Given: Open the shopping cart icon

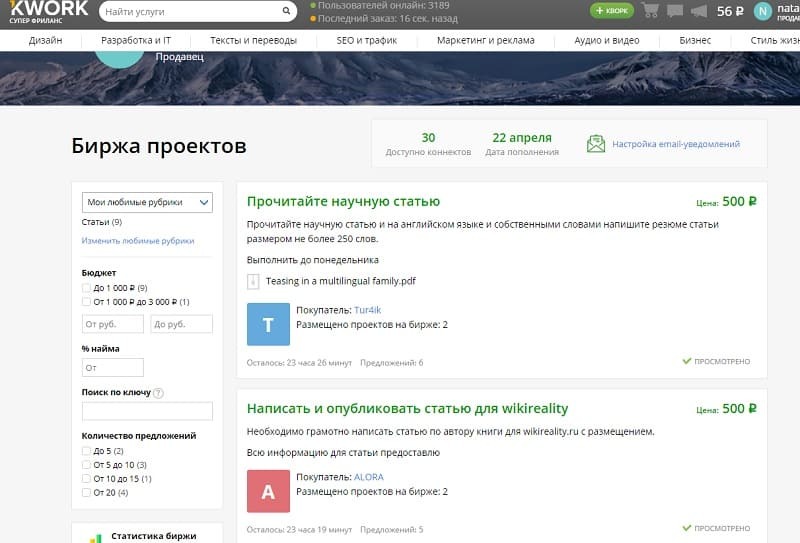Looking at the screenshot, I should click(x=651, y=11).
